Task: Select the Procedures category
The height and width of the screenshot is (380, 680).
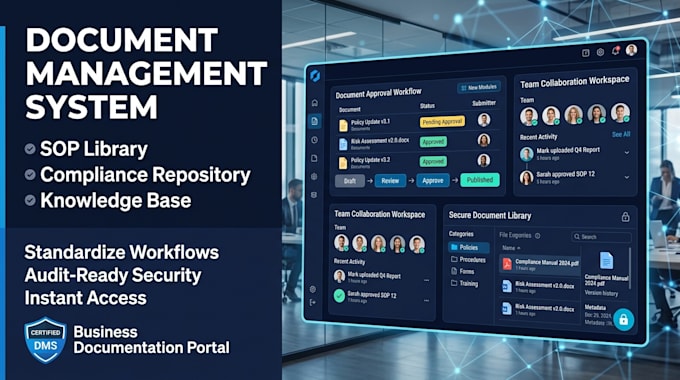Action: click(468, 260)
